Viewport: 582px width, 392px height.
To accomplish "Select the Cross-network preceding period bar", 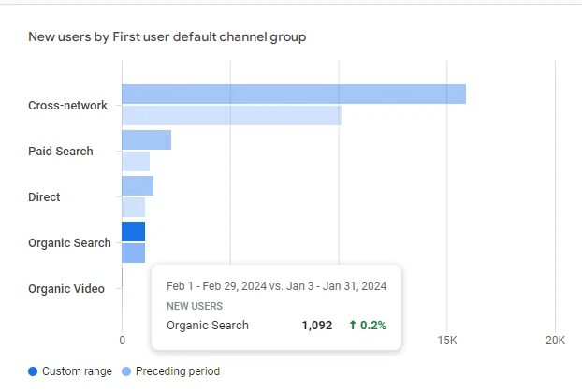I will pyautogui.click(x=232, y=115).
